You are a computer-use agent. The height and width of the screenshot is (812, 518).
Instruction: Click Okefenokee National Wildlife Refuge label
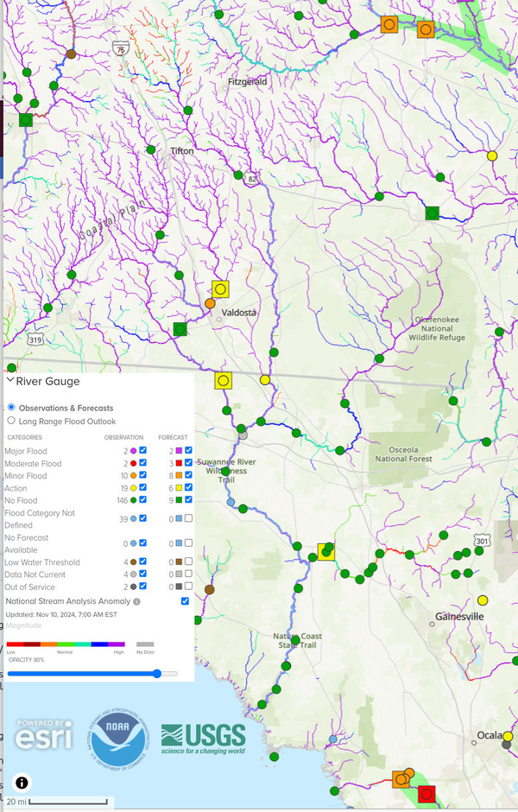point(437,328)
